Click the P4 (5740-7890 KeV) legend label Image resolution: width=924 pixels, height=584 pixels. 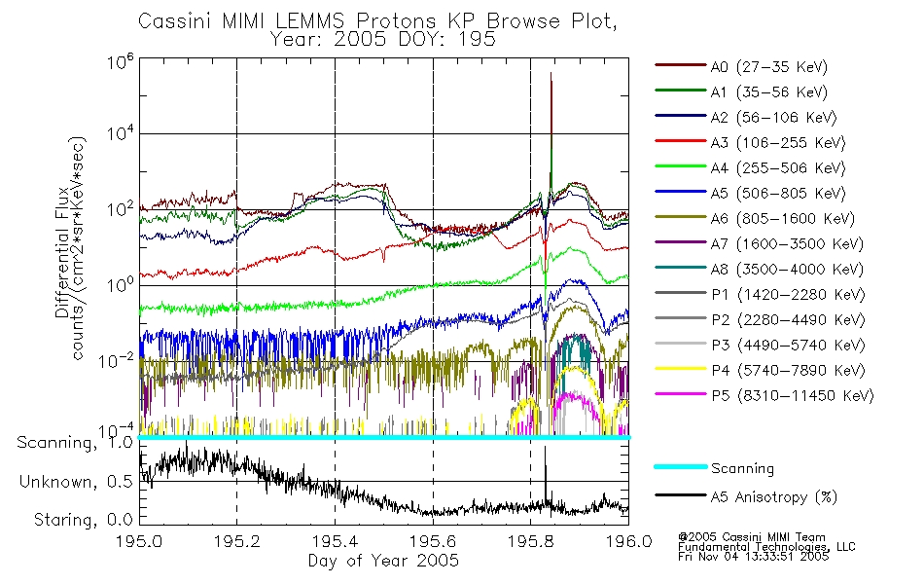coord(788,371)
